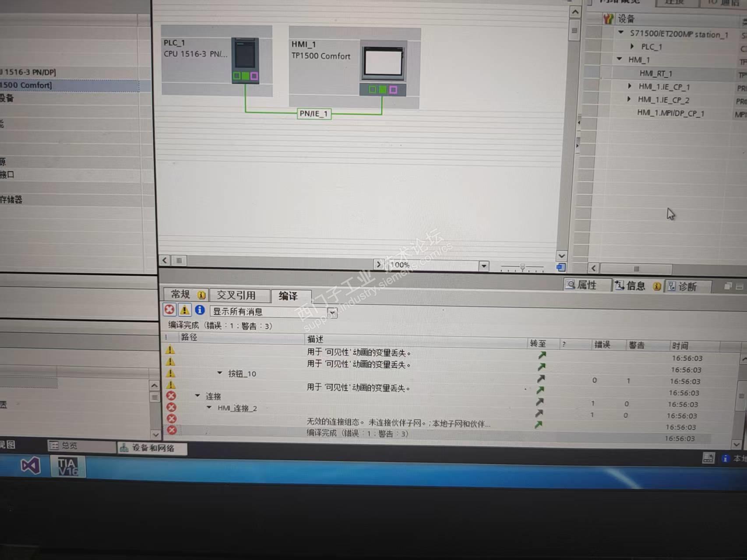The image size is (747, 560).
Task: Click the filled green PROFINET port on PLC_1
Action: 245,76
